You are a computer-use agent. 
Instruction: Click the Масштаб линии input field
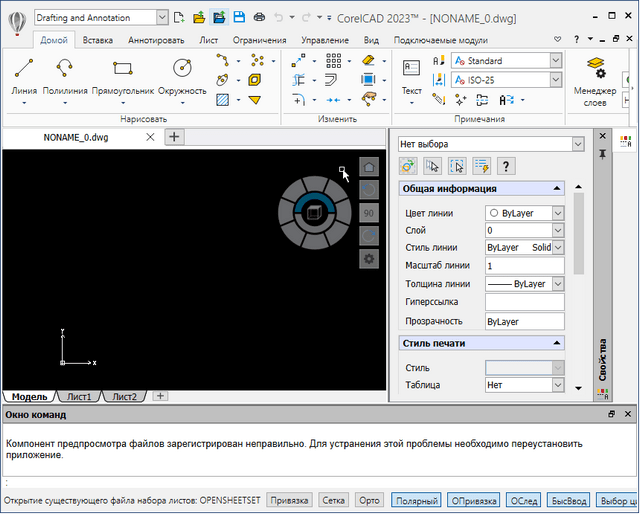click(x=524, y=266)
